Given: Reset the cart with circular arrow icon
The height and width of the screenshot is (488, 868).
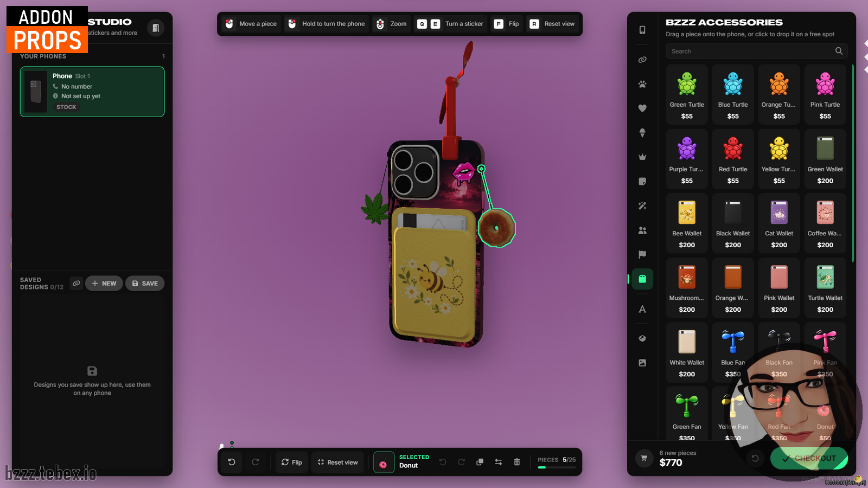Looking at the screenshot, I should [755, 458].
